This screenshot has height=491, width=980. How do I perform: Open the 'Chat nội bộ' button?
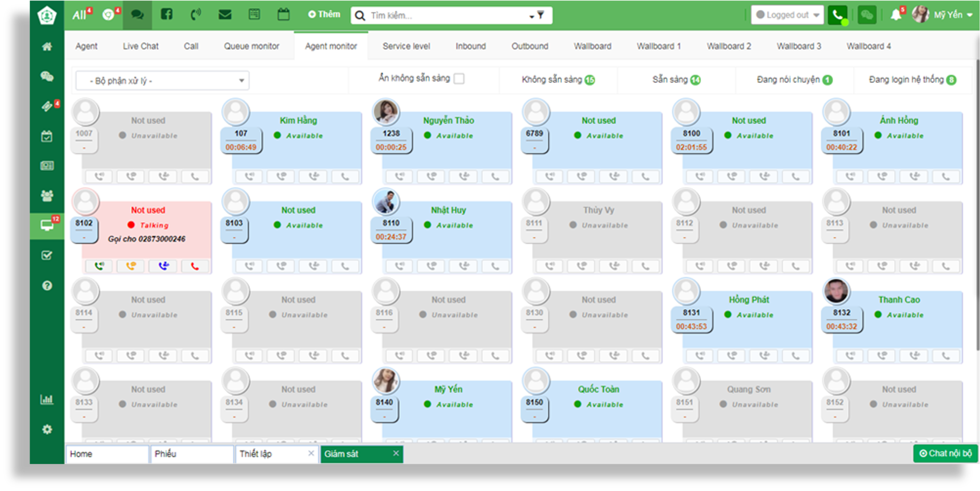[x=945, y=454]
